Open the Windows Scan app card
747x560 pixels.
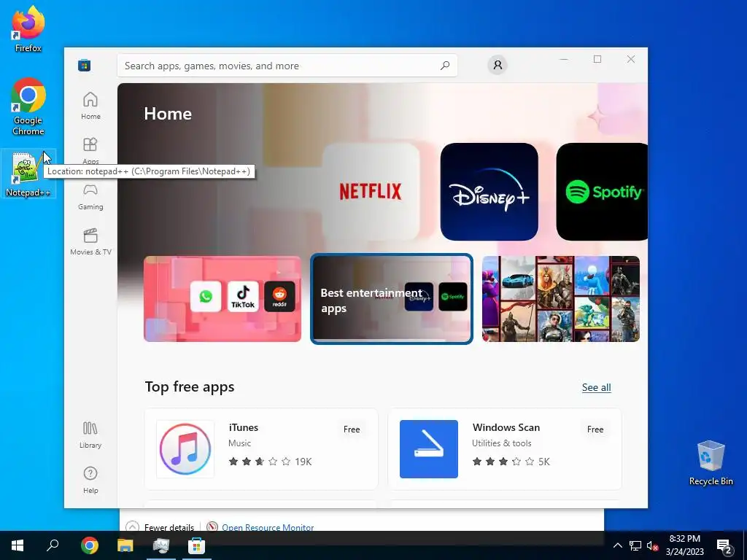pos(505,448)
